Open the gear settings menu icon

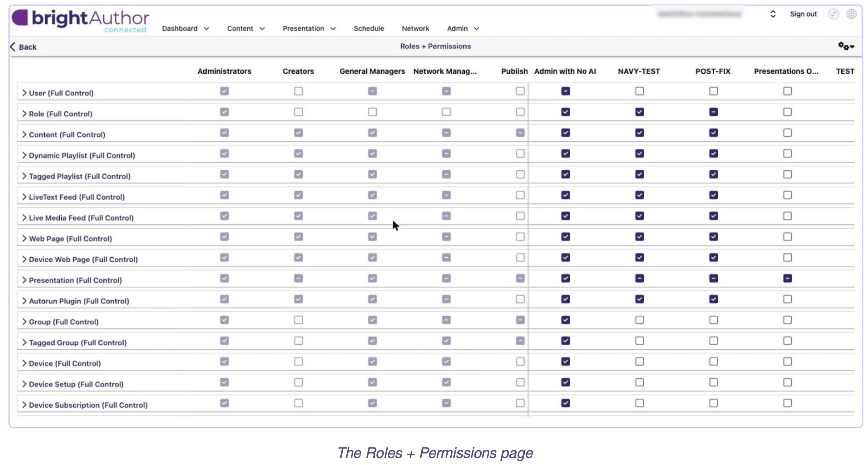pos(846,46)
